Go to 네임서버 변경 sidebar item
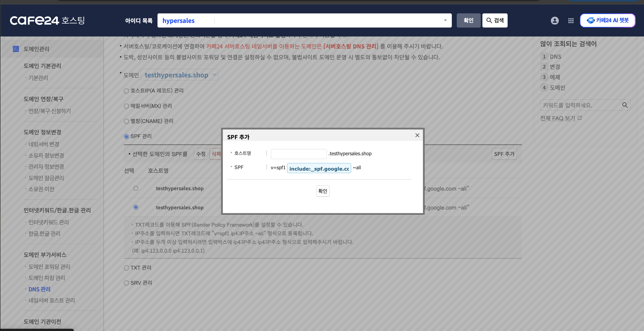Viewport: 644px width, 331px height. 44,144
